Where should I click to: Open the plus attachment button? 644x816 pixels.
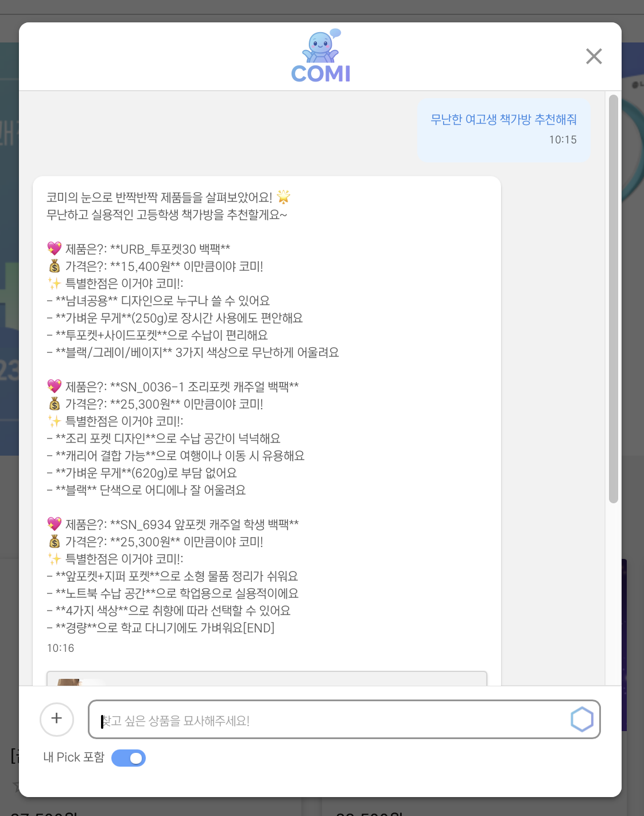click(x=57, y=719)
